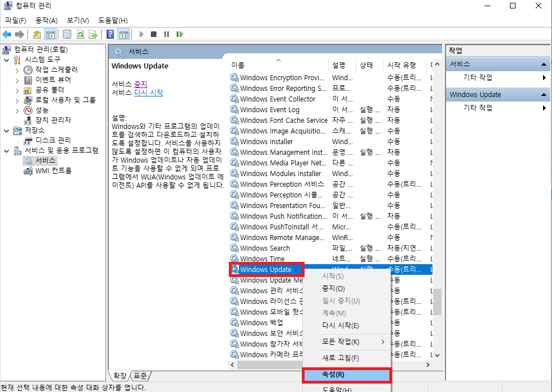This screenshot has width=552, height=392.
Task: Open 디스크 관리 in the tree
Action: click(53, 140)
